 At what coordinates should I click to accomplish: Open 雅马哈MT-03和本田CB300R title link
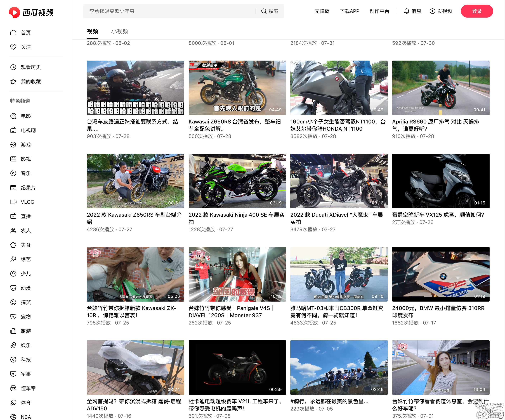pos(337,312)
